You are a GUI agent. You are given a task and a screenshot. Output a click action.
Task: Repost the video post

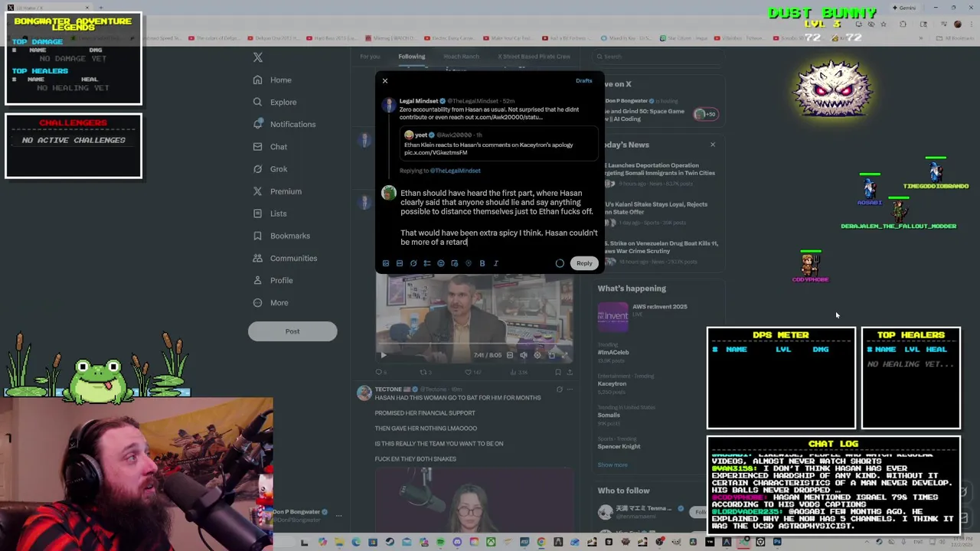(x=426, y=373)
